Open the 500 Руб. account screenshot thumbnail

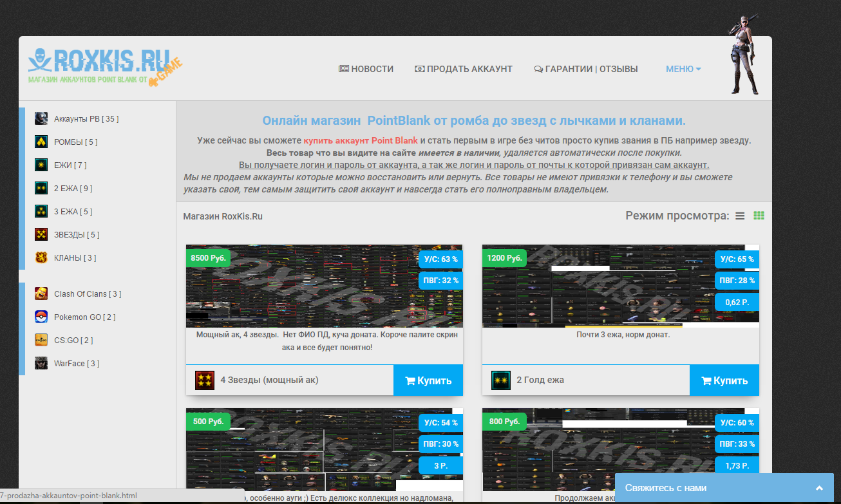324,449
